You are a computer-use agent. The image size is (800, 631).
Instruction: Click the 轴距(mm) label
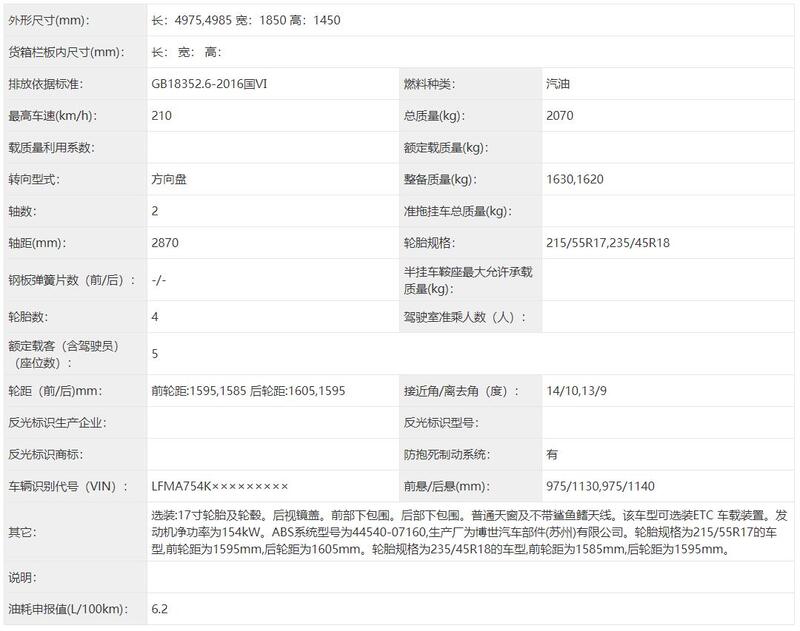(x=37, y=243)
